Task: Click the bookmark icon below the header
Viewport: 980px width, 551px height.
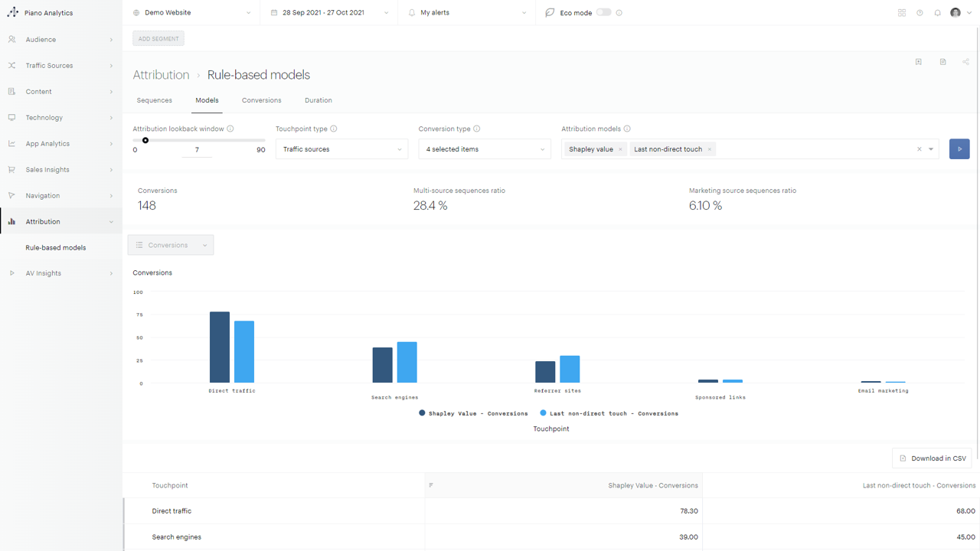Action: (919, 62)
